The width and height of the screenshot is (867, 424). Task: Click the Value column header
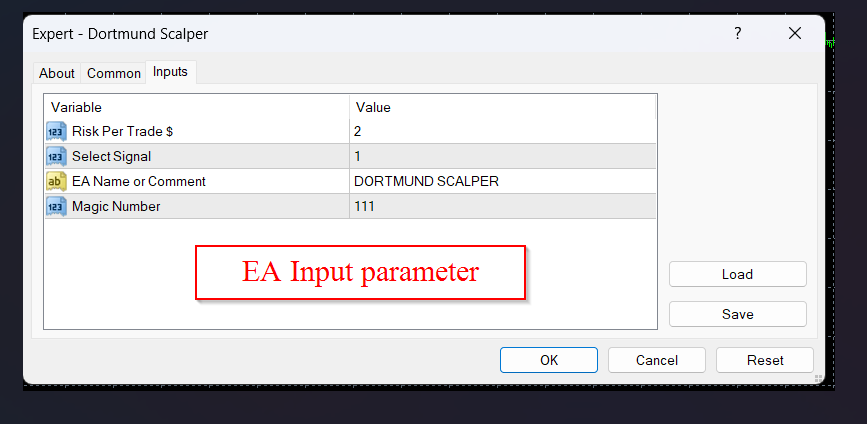click(x=503, y=107)
